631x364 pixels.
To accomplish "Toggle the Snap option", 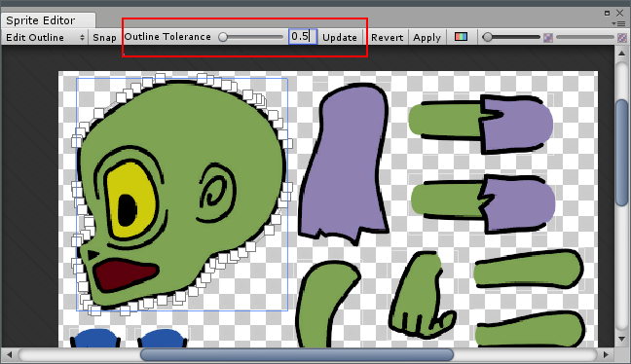I will 104,37.
